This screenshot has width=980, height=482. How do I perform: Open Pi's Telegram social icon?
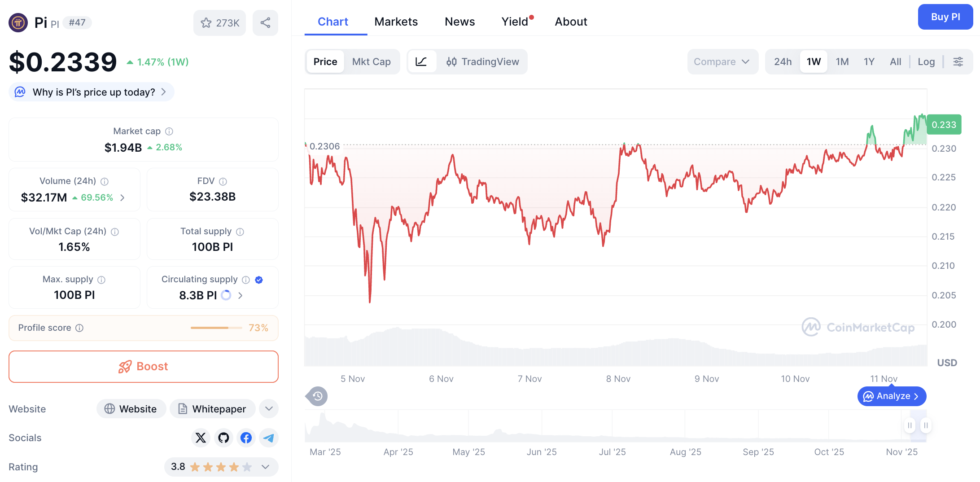pyautogui.click(x=268, y=438)
